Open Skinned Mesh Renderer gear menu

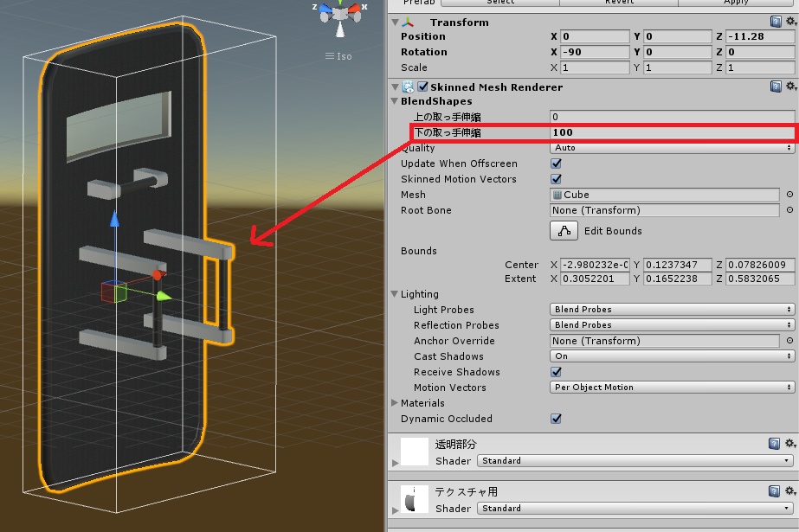[x=791, y=87]
